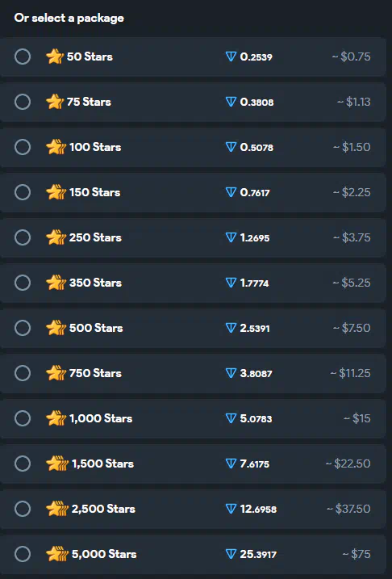Viewport: 392px width, 579px height.
Task: Click the ~$2.25 price on 150 Stars row
Action: coord(352,192)
